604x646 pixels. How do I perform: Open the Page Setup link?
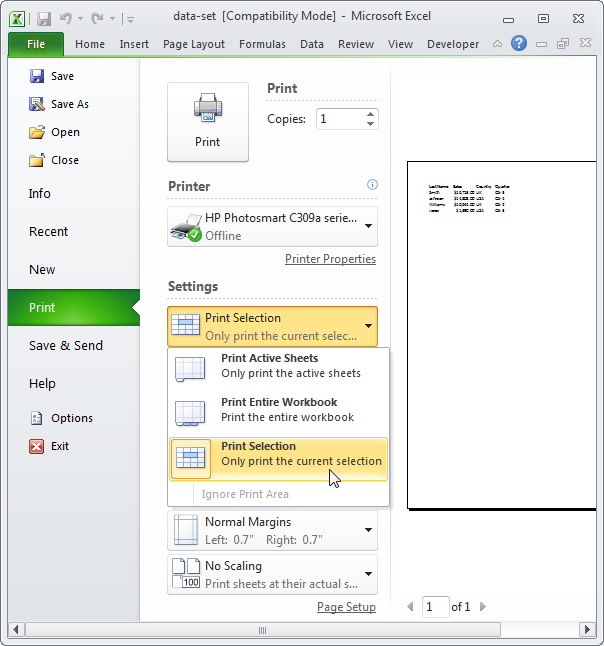click(x=346, y=607)
